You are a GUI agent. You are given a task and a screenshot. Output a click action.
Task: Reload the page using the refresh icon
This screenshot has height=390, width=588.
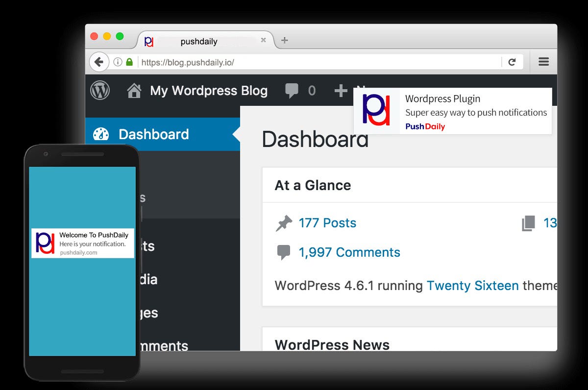point(513,62)
